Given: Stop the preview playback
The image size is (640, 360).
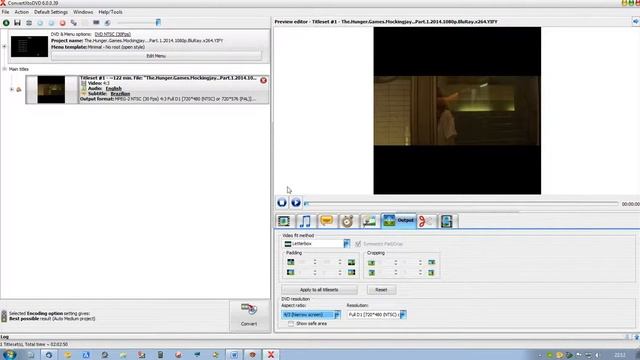Looking at the screenshot, I should [282, 202].
